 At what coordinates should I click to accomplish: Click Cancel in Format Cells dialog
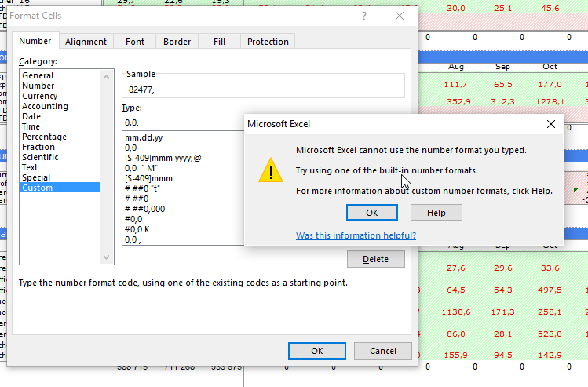point(383,351)
